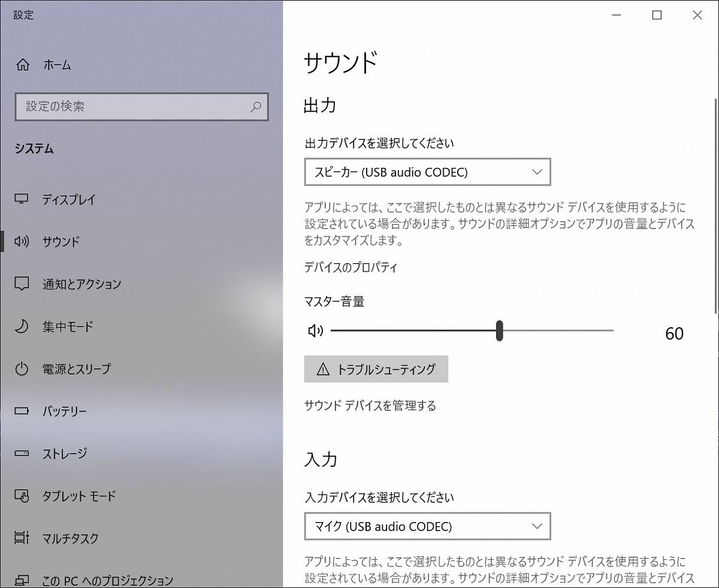The width and height of the screenshot is (719, 588).
Task: Open 電源とスリープ settings
Action: click(x=76, y=369)
